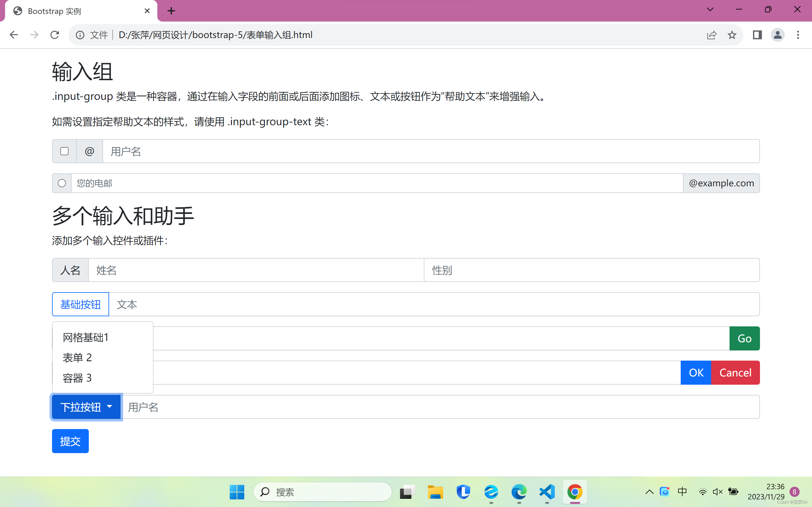Choose 容器 3 from dropdown menu
The width and height of the screenshot is (812, 507).
click(x=77, y=378)
